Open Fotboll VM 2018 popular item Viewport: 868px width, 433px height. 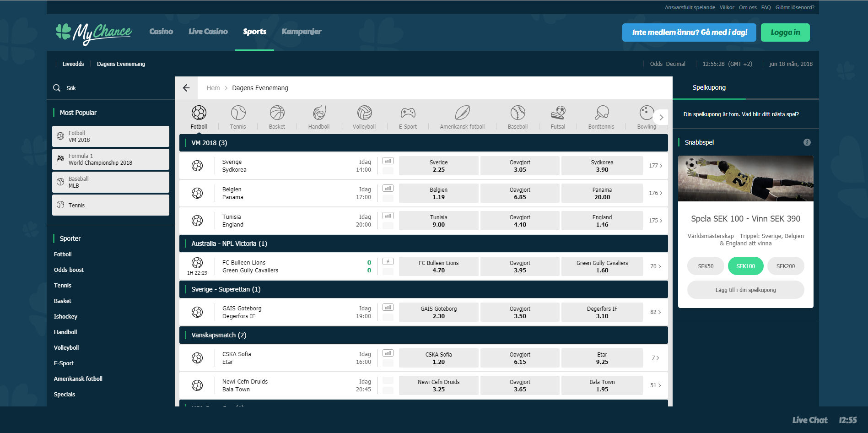click(x=111, y=136)
